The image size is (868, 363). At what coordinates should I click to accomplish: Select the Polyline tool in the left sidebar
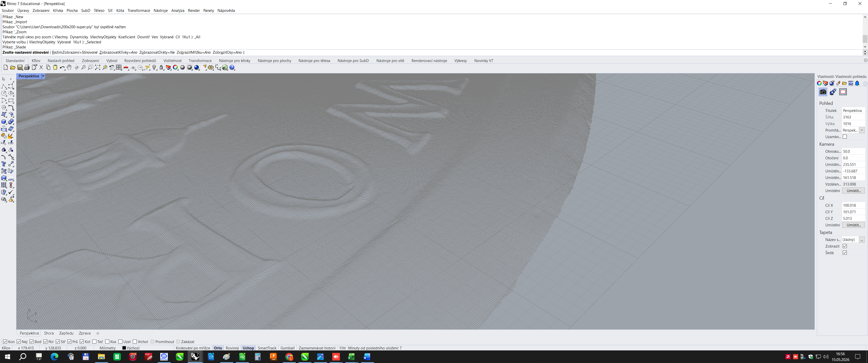(4, 86)
